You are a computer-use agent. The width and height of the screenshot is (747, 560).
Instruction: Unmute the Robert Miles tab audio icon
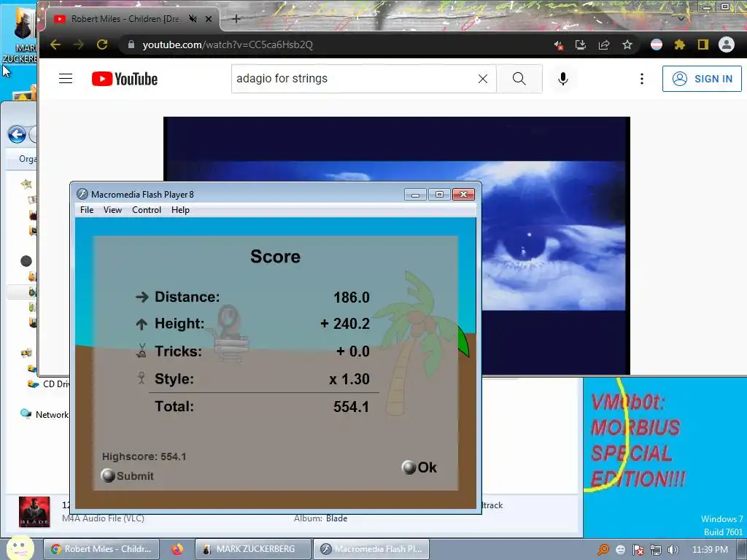tap(193, 18)
